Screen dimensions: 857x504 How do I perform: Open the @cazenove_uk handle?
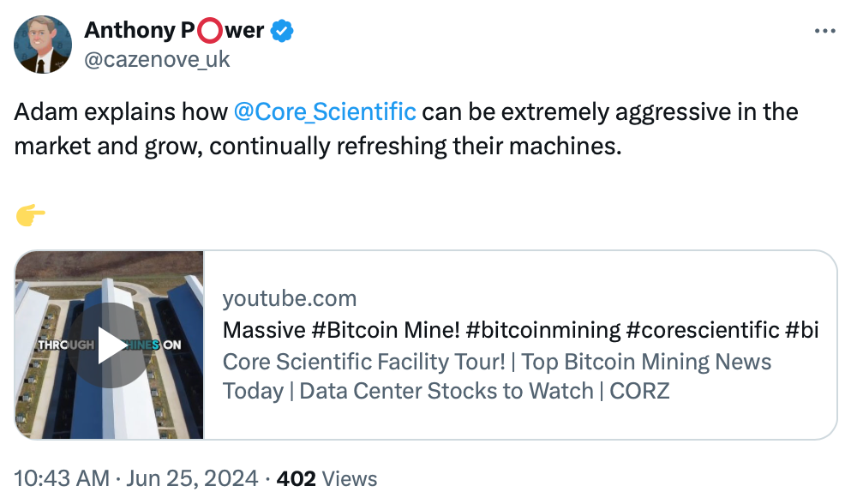click(x=157, y=60)
